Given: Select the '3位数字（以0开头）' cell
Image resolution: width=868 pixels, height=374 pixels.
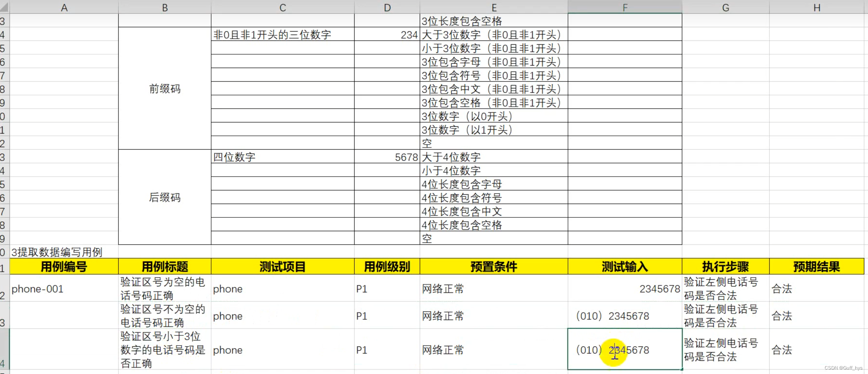Looking at the screenshot, I should [x=494, y=116].
